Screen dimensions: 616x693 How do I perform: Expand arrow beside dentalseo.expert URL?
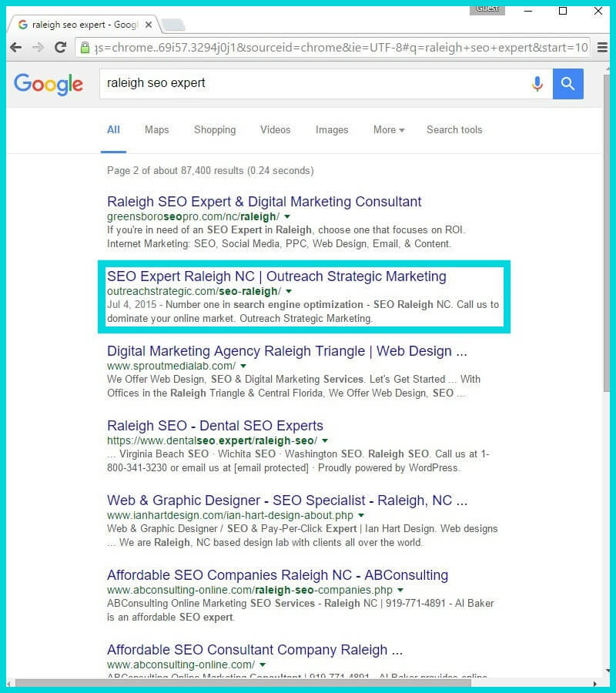click(x=325, y=440)
